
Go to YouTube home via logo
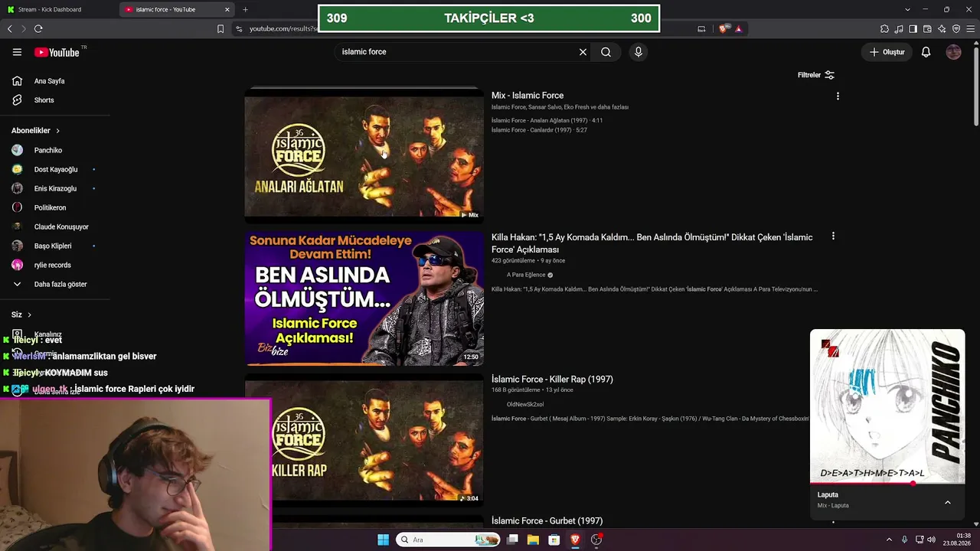(x=57, y=52)
